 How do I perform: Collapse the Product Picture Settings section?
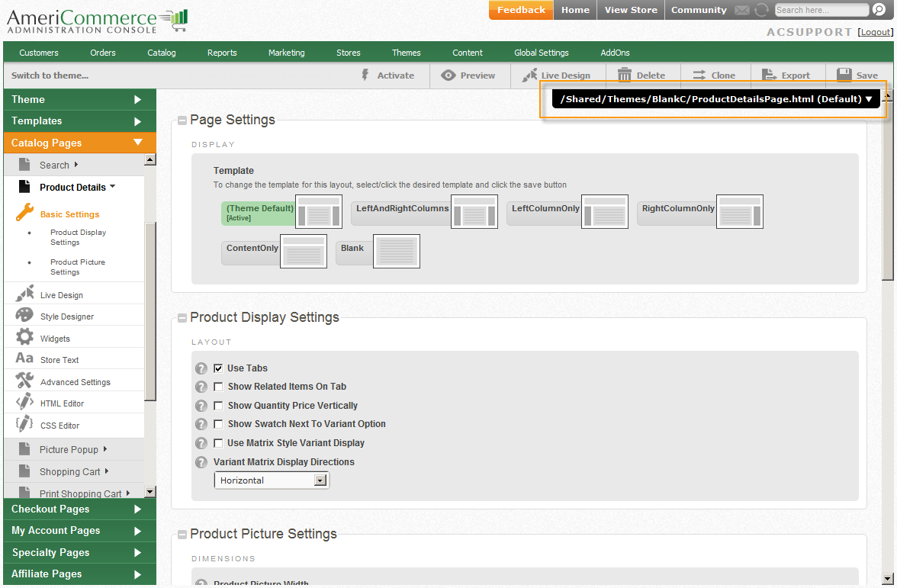pos(182,534)
